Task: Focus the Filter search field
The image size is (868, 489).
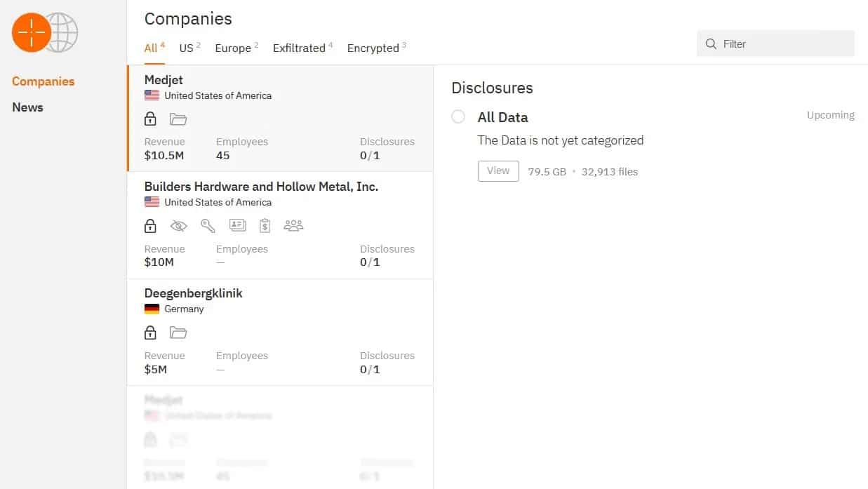Action: pos(775,43)
